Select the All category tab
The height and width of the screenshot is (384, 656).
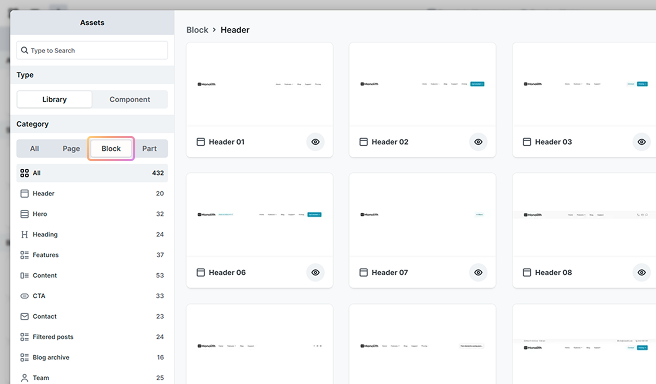point(34,148)
